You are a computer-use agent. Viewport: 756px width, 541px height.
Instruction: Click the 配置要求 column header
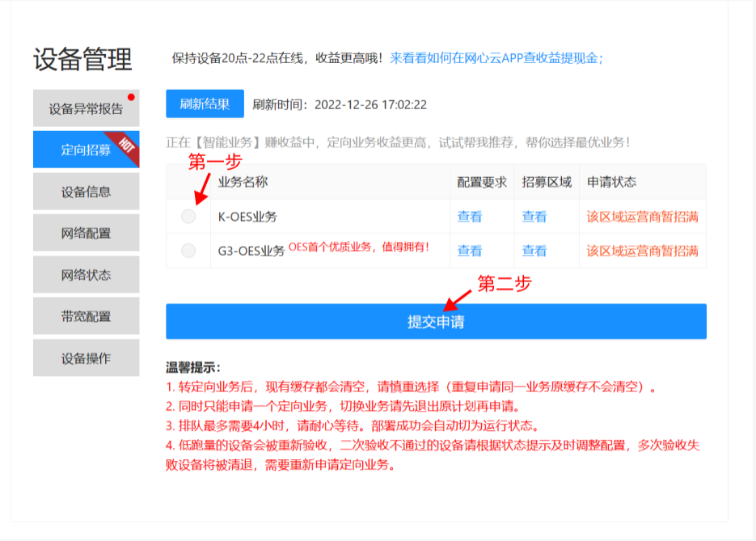point(482,182)
